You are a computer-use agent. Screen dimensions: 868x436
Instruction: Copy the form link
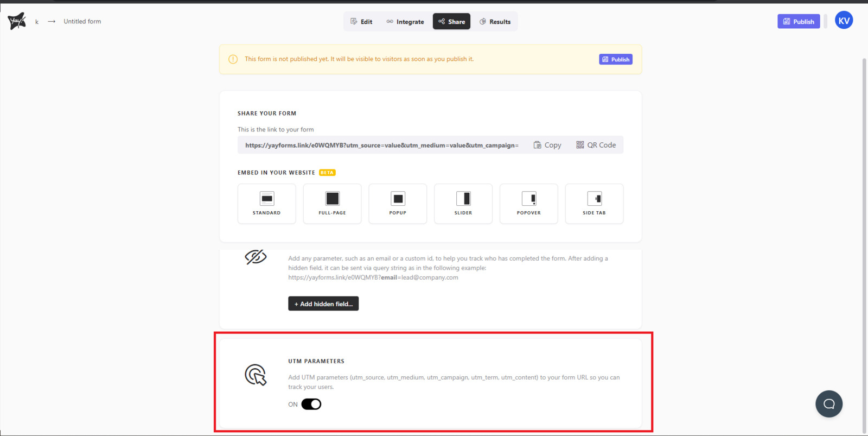click(x=547, y=145)
